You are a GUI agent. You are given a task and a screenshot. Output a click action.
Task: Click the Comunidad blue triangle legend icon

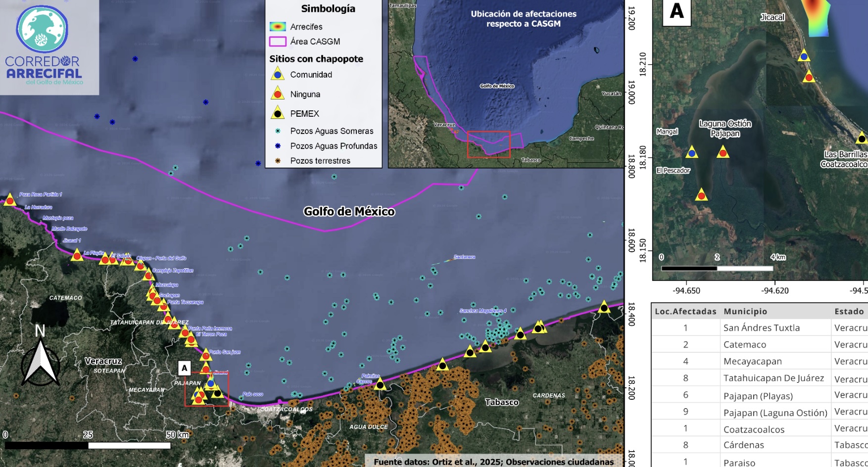278,75
